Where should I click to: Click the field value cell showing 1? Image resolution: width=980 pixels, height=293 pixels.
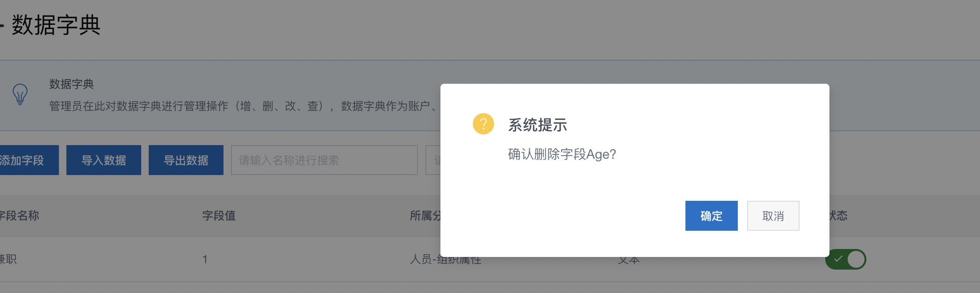point(205,259)
